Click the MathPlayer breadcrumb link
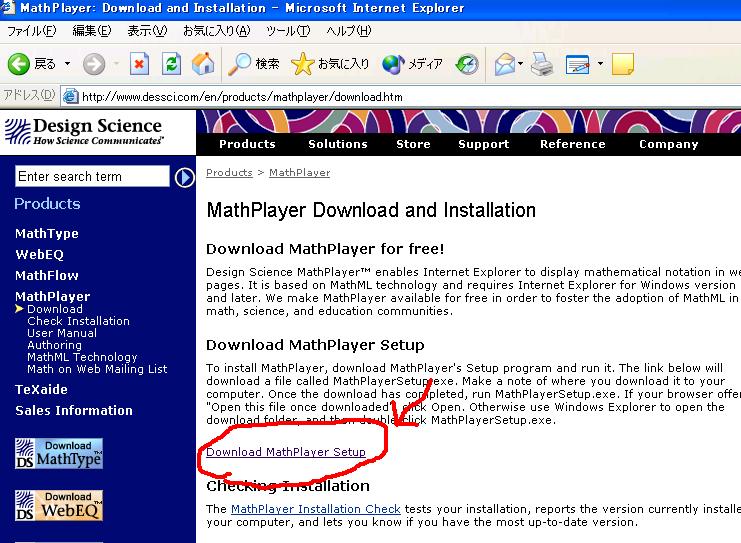Screen dimensions: 741x543 point(300,172)
